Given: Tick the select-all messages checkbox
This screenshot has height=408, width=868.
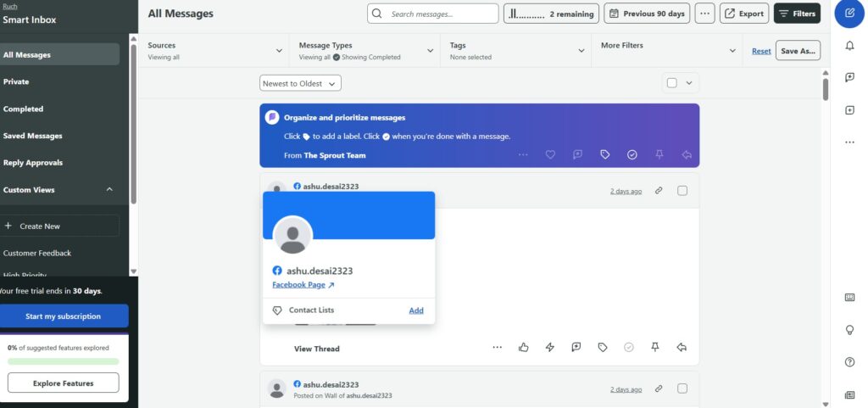Looking at the screenshot, I should 672,83.
